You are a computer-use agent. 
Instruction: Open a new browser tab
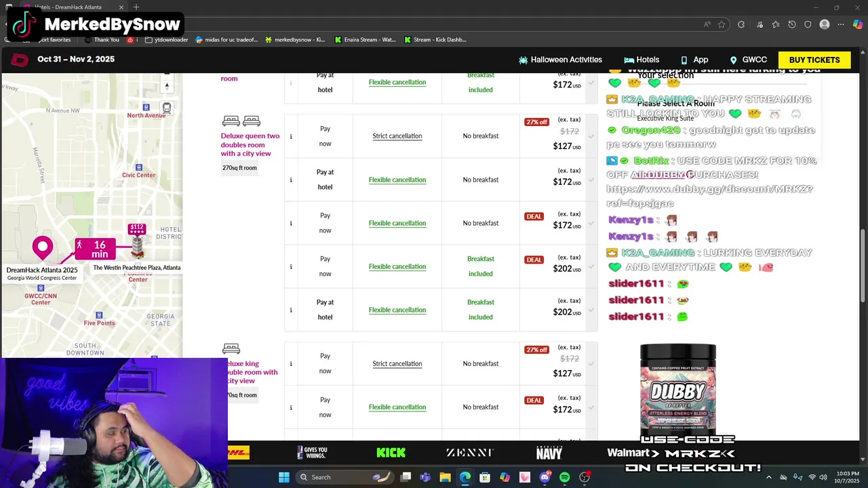pyautogui.click(x=136, y=7)
